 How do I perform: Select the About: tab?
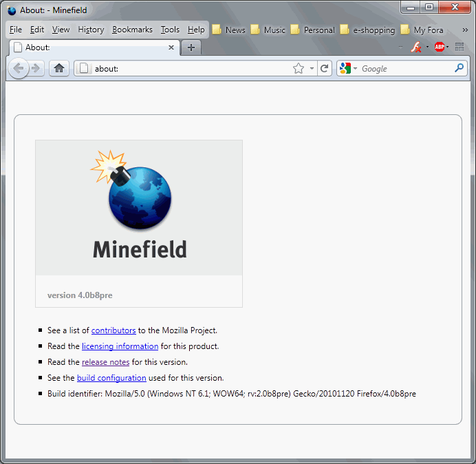94,48
